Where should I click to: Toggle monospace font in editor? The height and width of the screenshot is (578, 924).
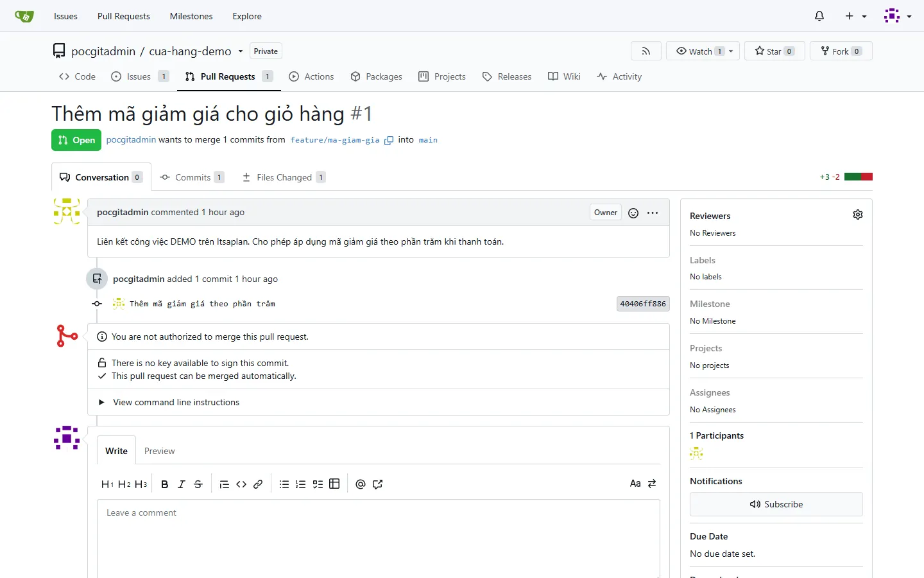635,484
